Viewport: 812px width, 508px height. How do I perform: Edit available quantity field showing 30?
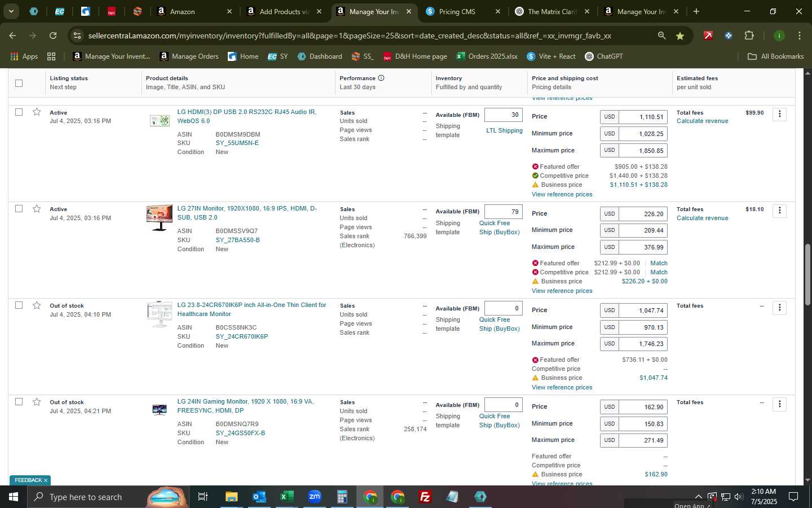click(x=503, y=115)
